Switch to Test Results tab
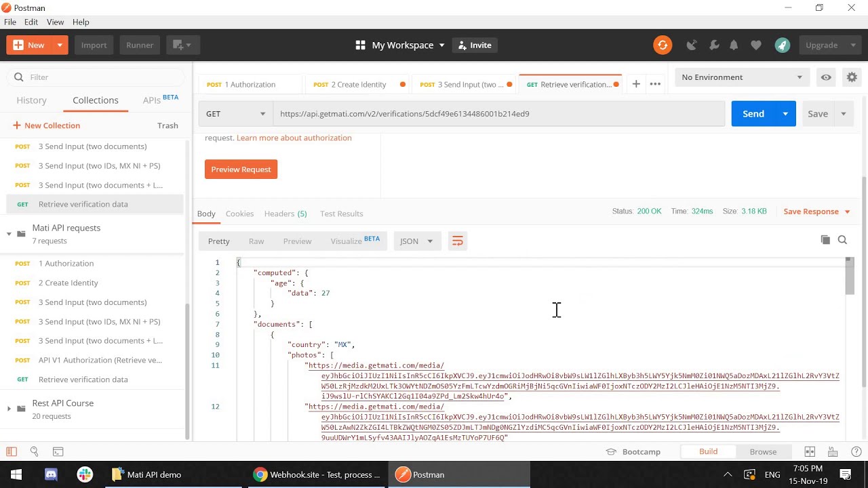 coord(341,213)
